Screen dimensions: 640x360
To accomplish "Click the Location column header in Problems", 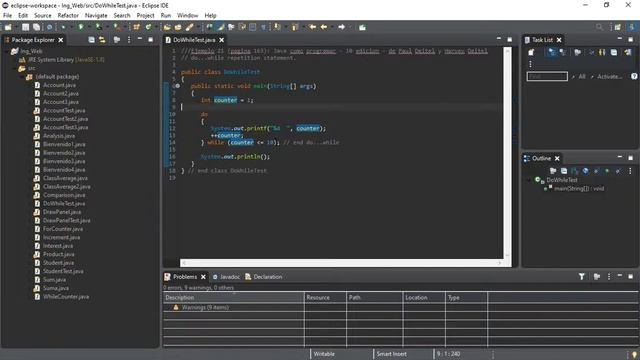I will coord(423,298).
